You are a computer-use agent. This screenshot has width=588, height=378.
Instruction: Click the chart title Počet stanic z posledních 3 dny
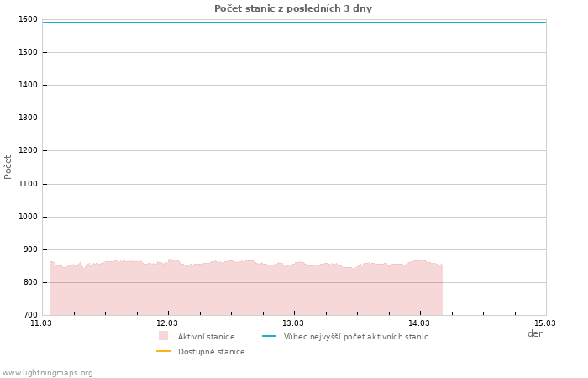(x=293, y=8)
